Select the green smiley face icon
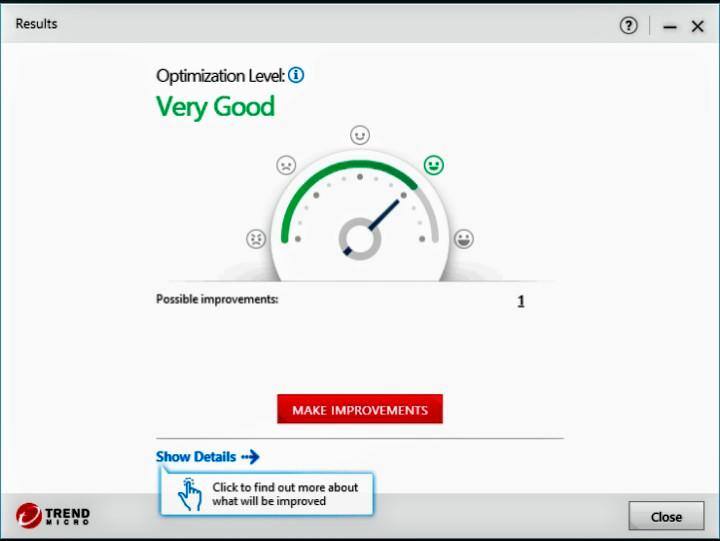The height and width of the screenshot is (541, 720). [433, 165]
